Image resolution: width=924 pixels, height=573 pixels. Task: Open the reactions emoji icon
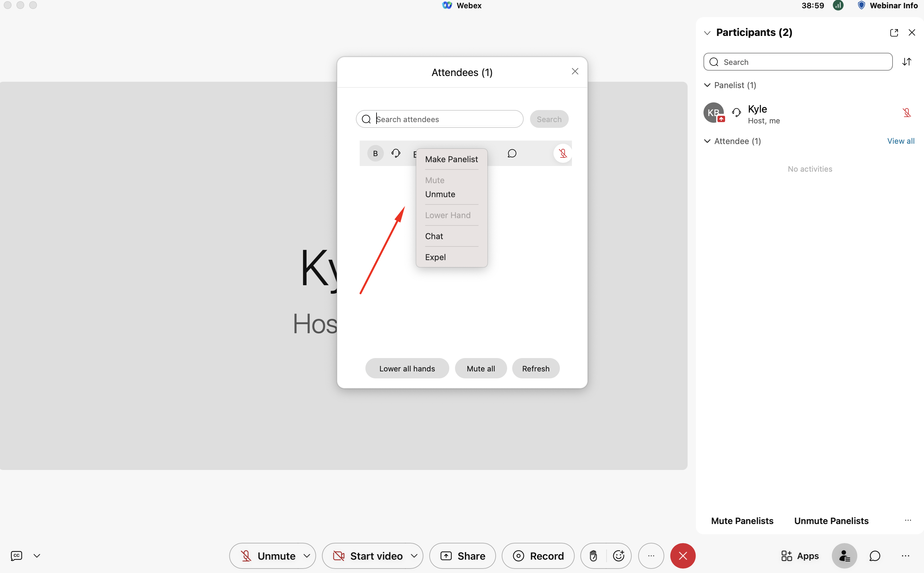point(618,556)
